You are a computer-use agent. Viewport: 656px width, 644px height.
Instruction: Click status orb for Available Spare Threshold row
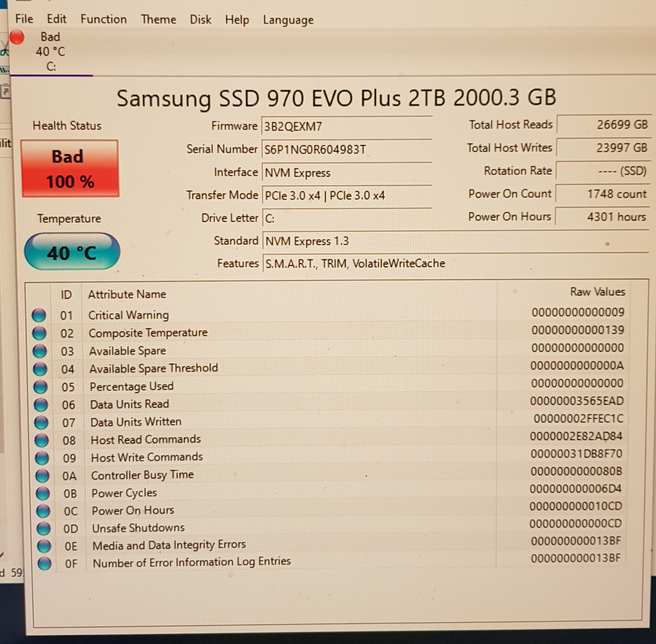coord(40,369)
